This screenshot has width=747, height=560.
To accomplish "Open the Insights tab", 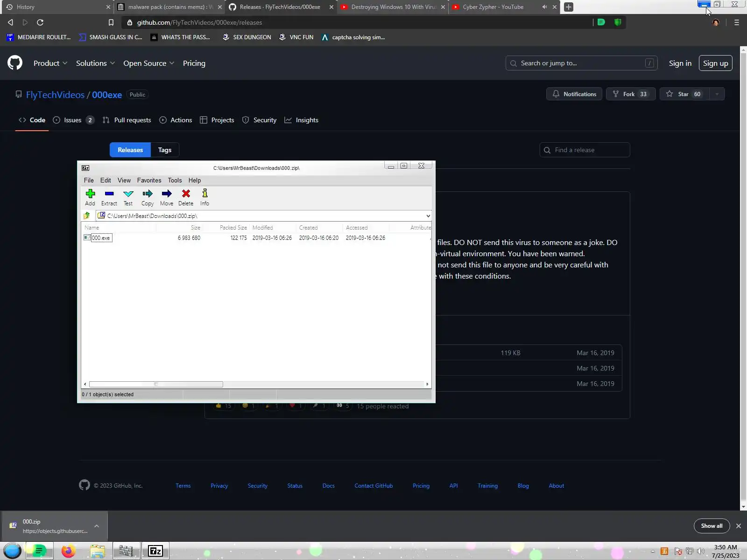I will tap(302, 120).
